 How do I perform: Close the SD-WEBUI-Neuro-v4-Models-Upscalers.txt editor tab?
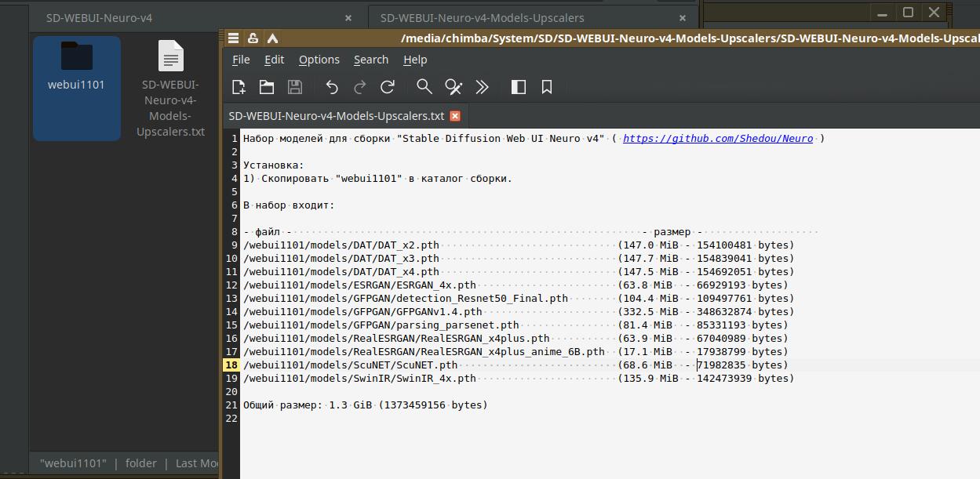click(454, 116)
